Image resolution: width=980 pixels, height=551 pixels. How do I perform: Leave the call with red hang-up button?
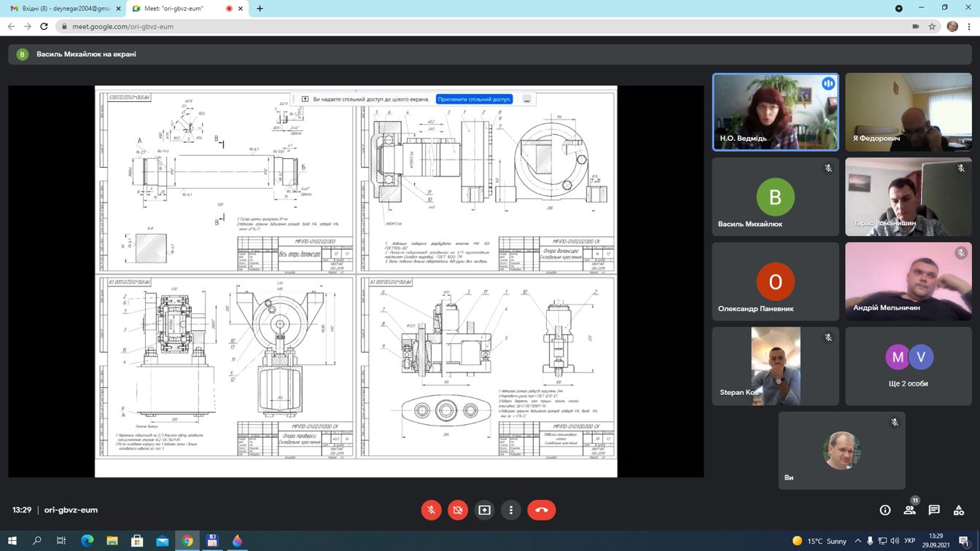pos(541,510)
